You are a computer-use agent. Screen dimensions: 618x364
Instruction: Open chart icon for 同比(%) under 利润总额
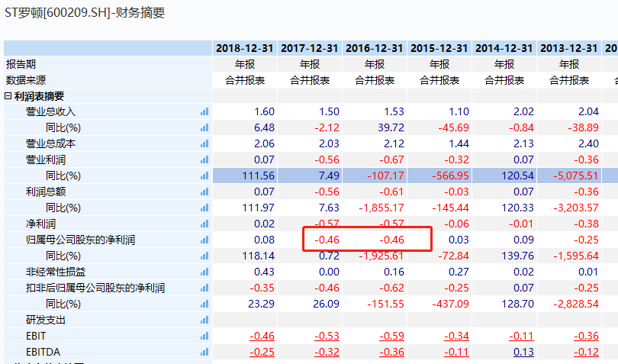point(204,208)
